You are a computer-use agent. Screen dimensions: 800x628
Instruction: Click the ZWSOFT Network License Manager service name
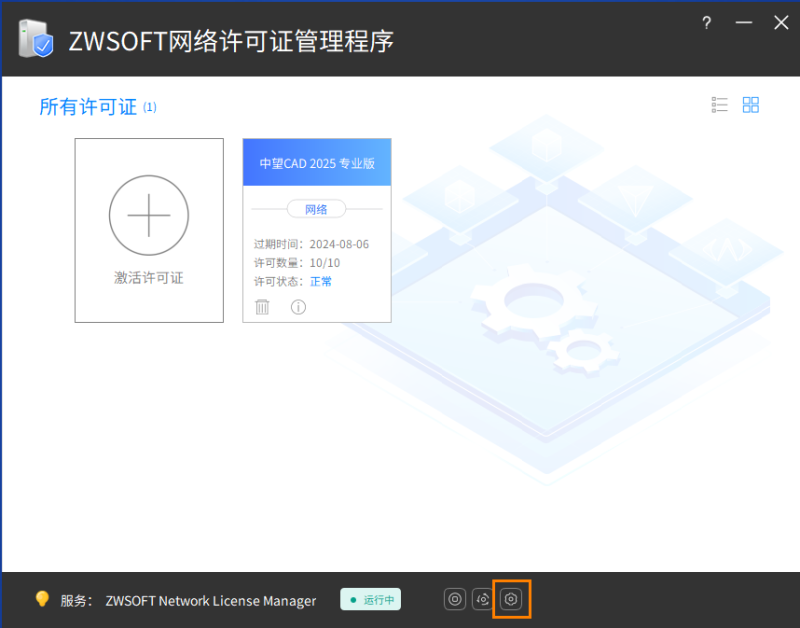pyautogui.click(x=211, y=601)
